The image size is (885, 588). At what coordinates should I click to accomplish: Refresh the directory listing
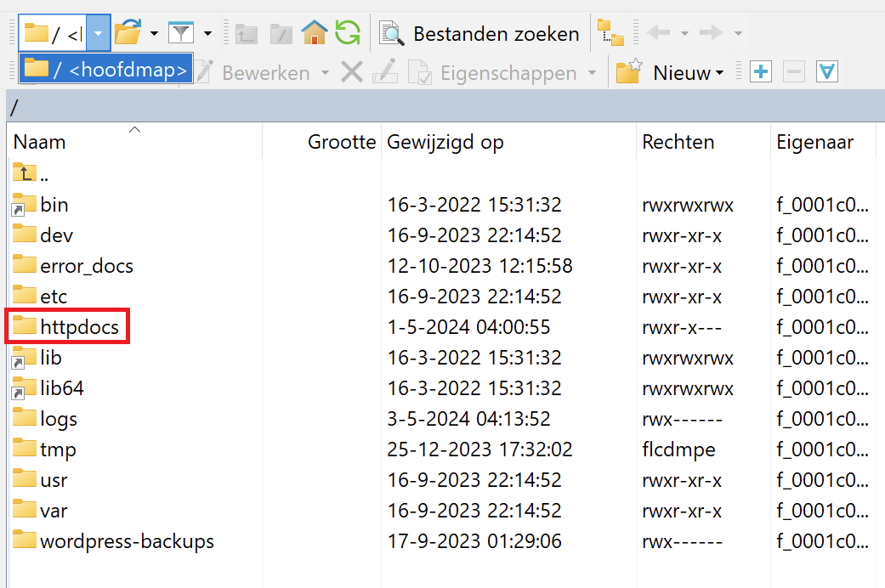pos(347,33)
